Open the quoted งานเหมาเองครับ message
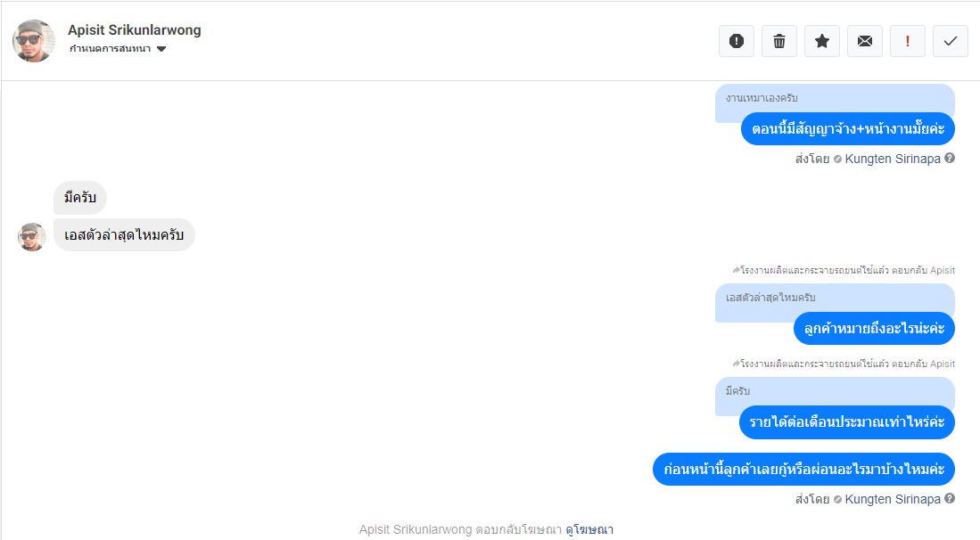 [x=762, y=98]
